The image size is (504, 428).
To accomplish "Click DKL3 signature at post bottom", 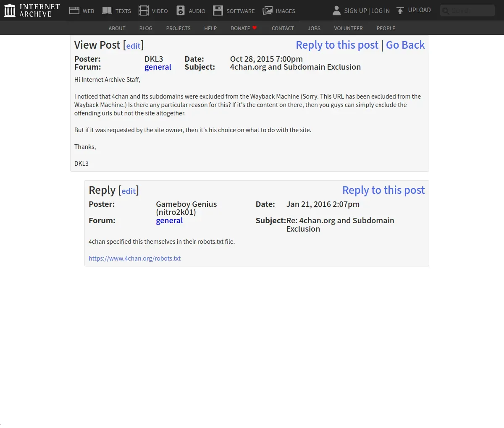I will point(81,164).
